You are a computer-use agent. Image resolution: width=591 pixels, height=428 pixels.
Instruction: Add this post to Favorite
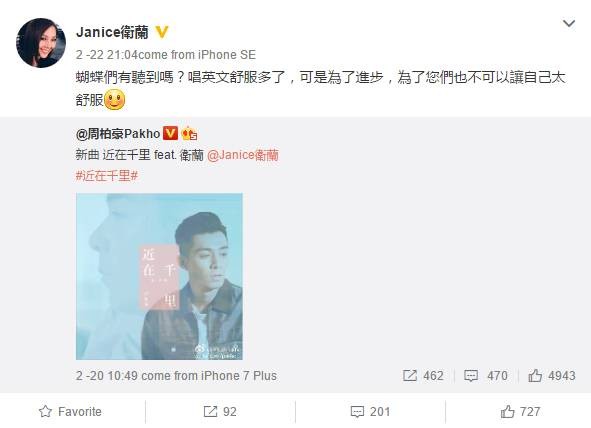[x=70, y=411]
